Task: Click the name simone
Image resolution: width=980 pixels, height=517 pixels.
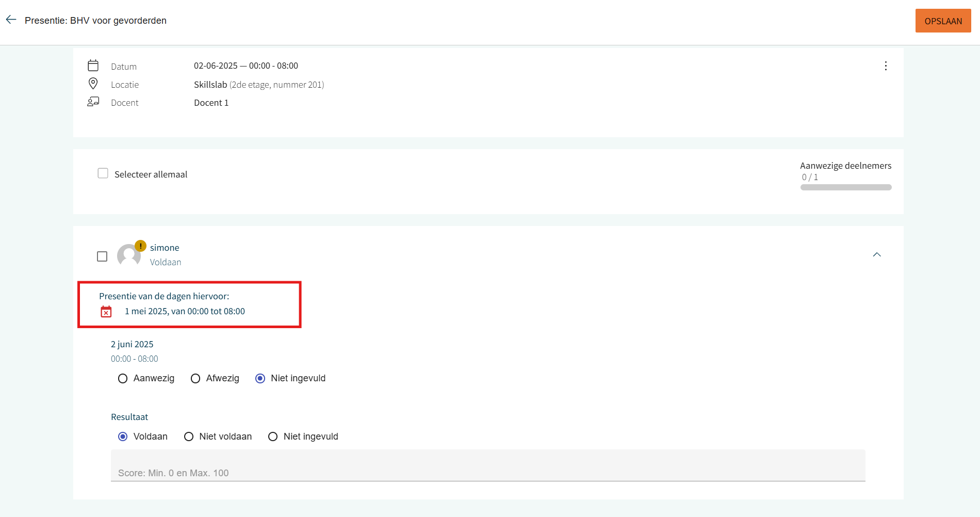Action: tap(165, 248)
